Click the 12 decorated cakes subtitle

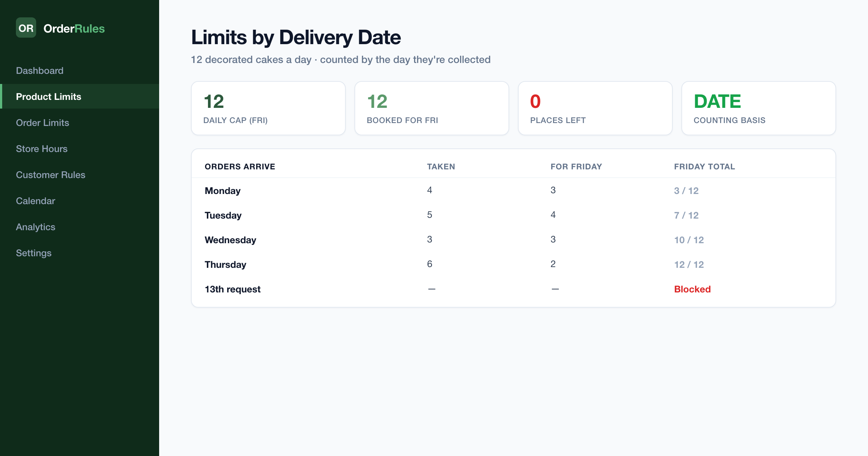341,59
